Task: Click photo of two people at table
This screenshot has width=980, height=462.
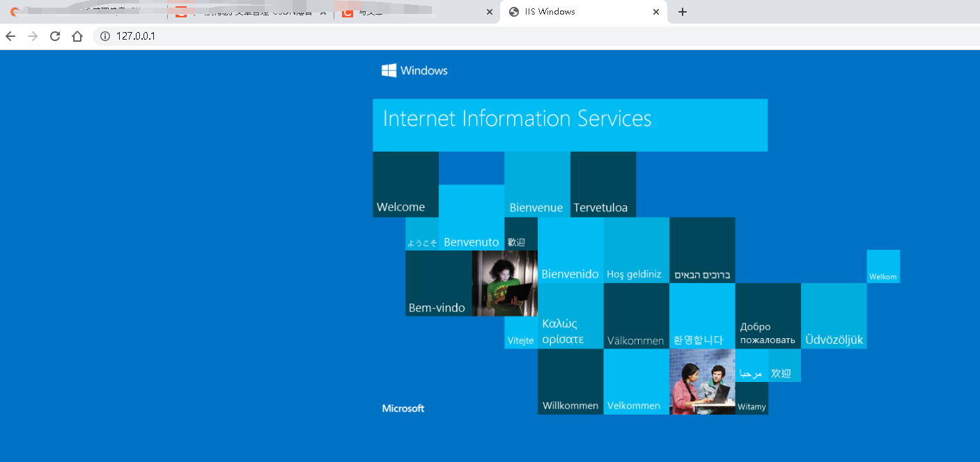Action: coord(702,382)
